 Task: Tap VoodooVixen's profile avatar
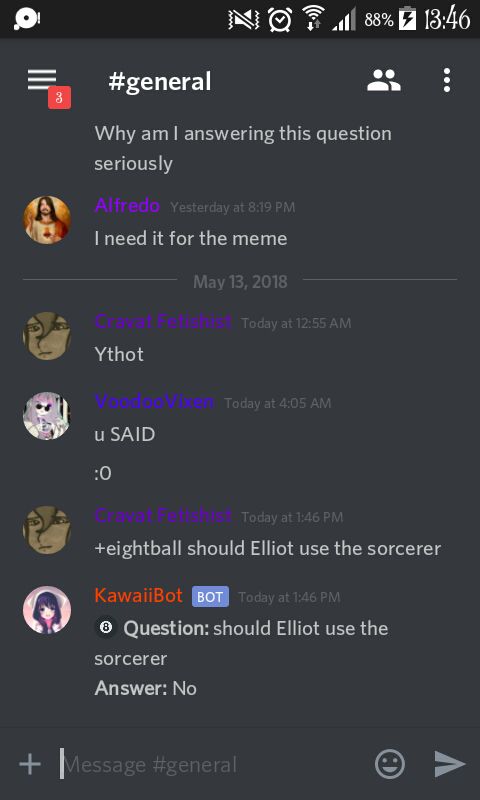pos(47,416)
